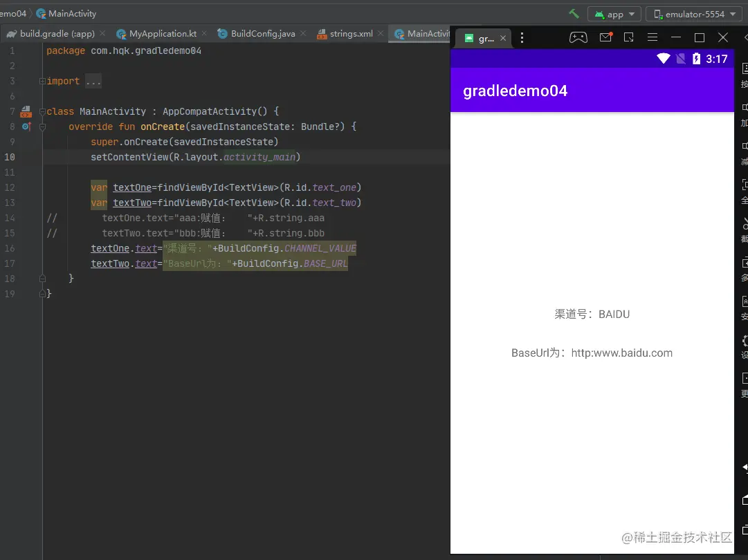Close the emulator window

[x=723, y=37]
